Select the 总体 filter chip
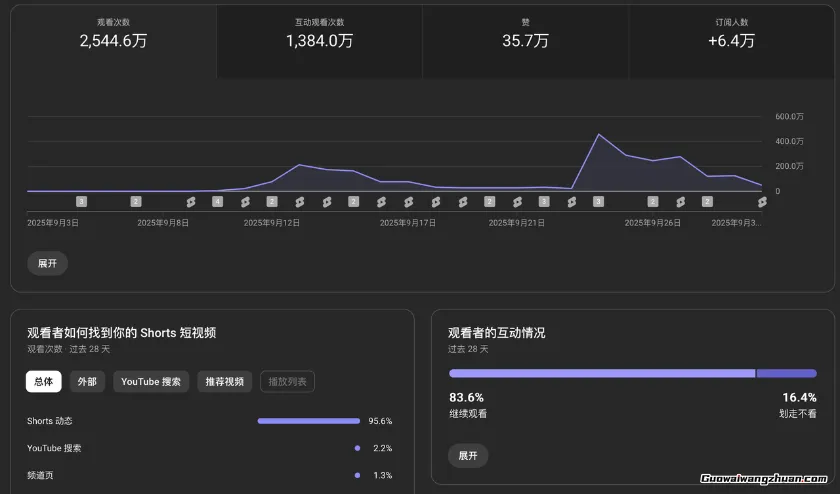Screen dimensions: 840x494 [x=43, y=381]
